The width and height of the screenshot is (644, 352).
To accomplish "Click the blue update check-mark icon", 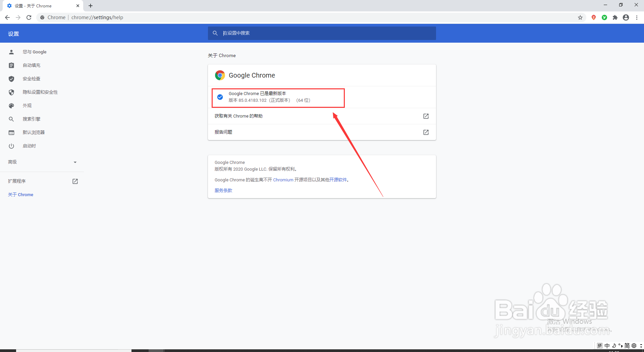I will (220, 97).
